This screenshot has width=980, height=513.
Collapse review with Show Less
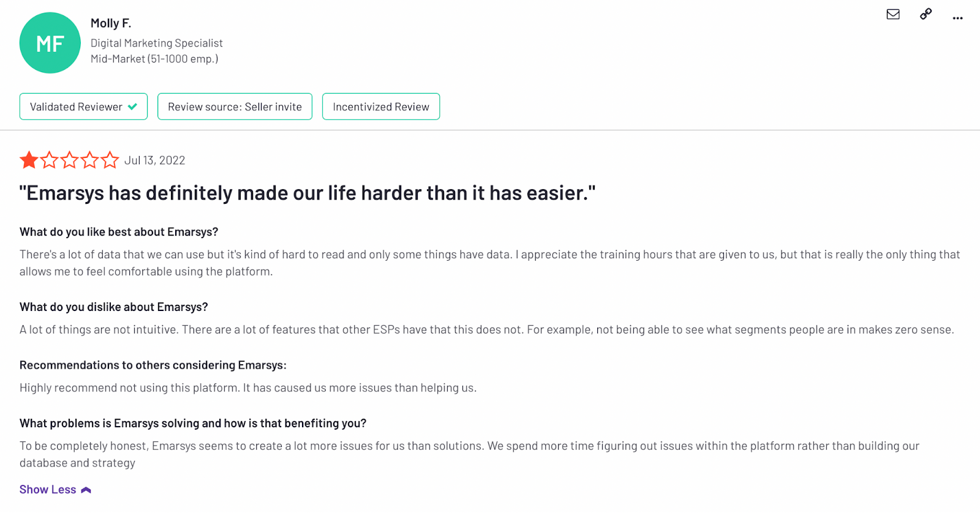[48, 490]
